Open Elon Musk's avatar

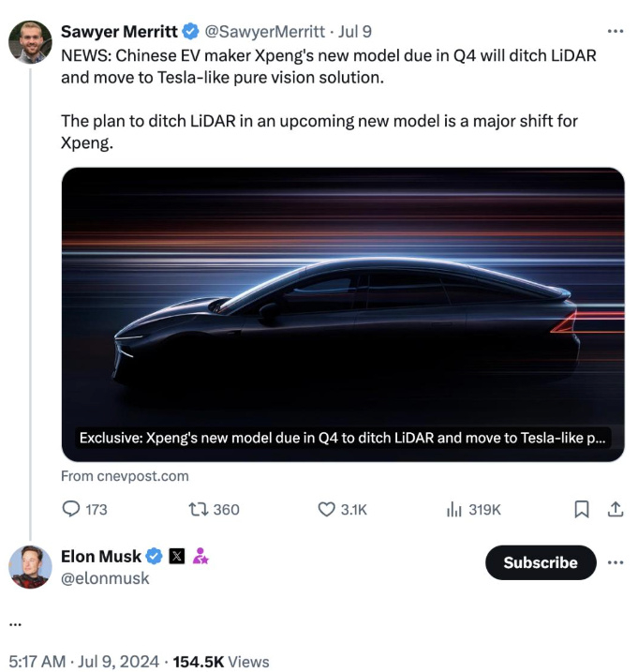tap(30, 566)
